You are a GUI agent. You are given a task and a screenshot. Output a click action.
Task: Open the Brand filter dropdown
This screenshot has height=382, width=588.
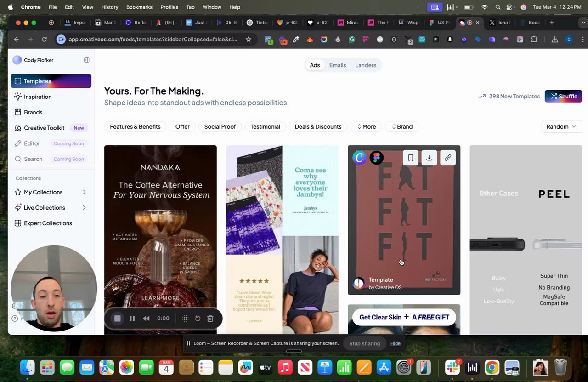pyautogui.click(x=402, y=126)
